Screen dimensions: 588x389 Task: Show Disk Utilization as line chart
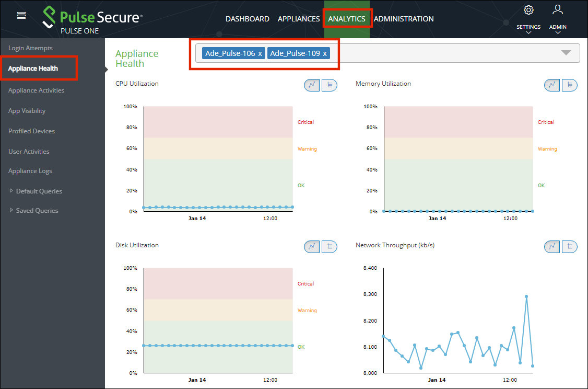click(312, 246)
